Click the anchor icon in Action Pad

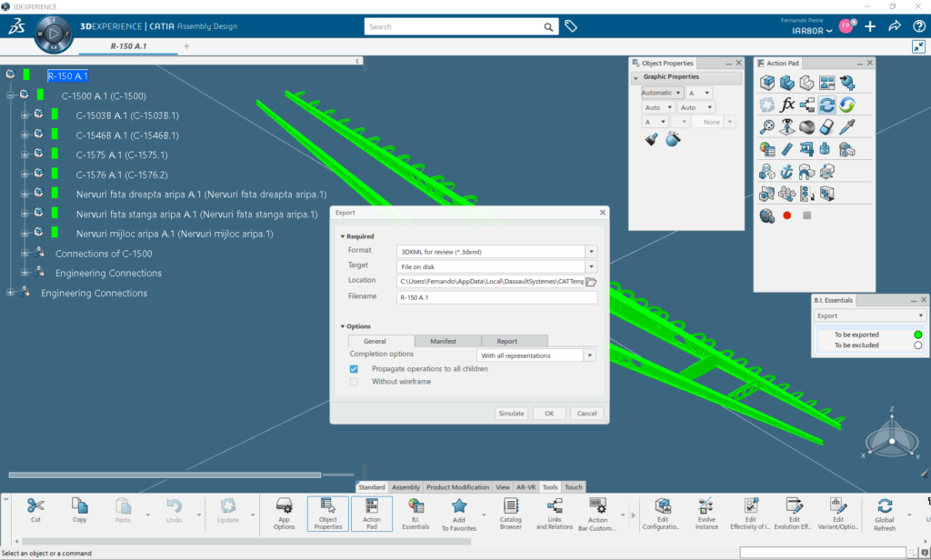pyautogui.click(x=786, y=172)
